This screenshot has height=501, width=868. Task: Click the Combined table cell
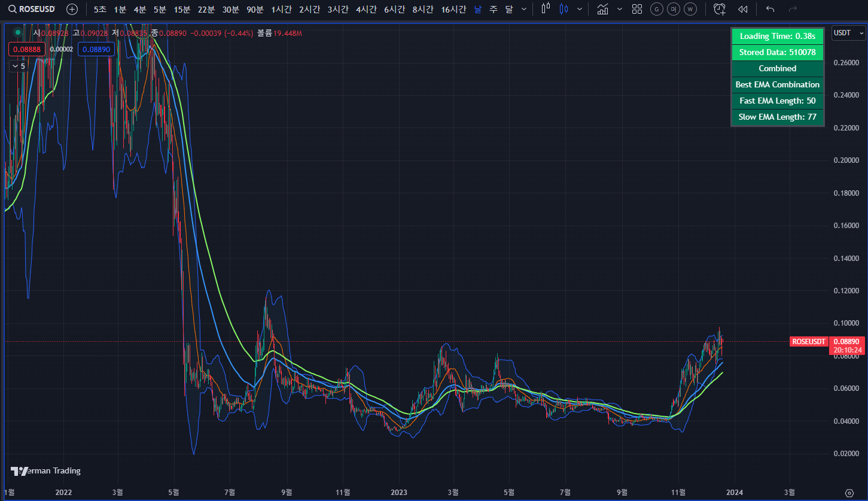tap(778, 69)
